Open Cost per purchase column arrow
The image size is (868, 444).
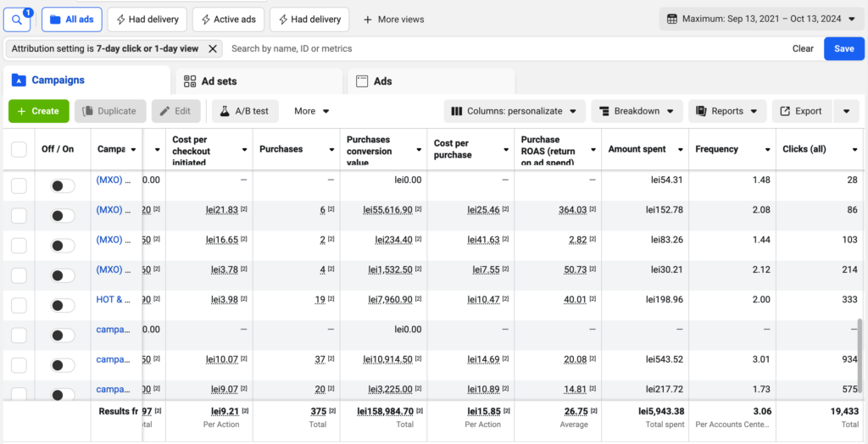[x=506, y=150]
